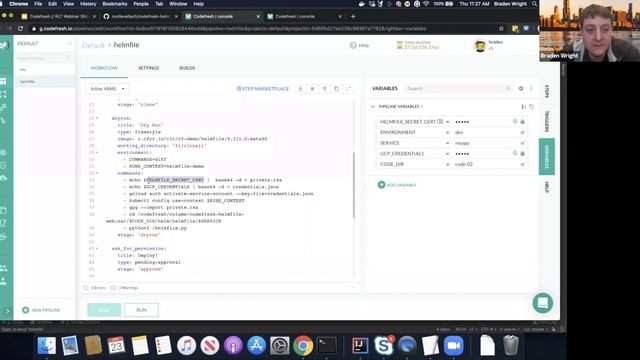The height and width of the screenshot is (360, 640).
Task: Click the expand editor fullscreen icon
Action: [x=348, y=89]
